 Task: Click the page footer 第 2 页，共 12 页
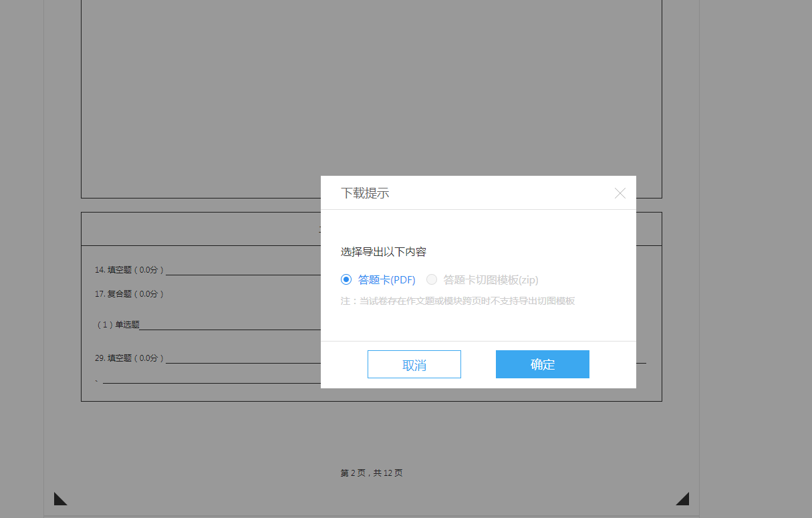click(372, 473)
